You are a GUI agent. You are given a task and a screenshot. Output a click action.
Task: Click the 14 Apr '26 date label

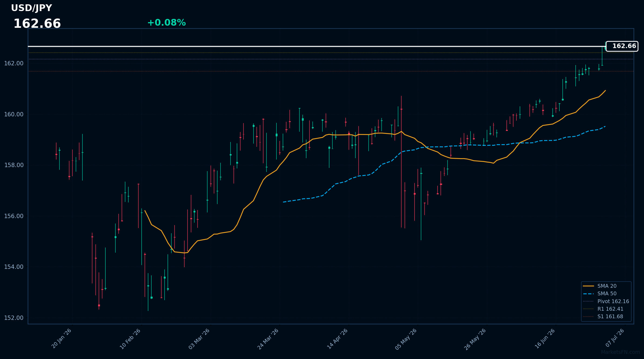click(337, 339)
